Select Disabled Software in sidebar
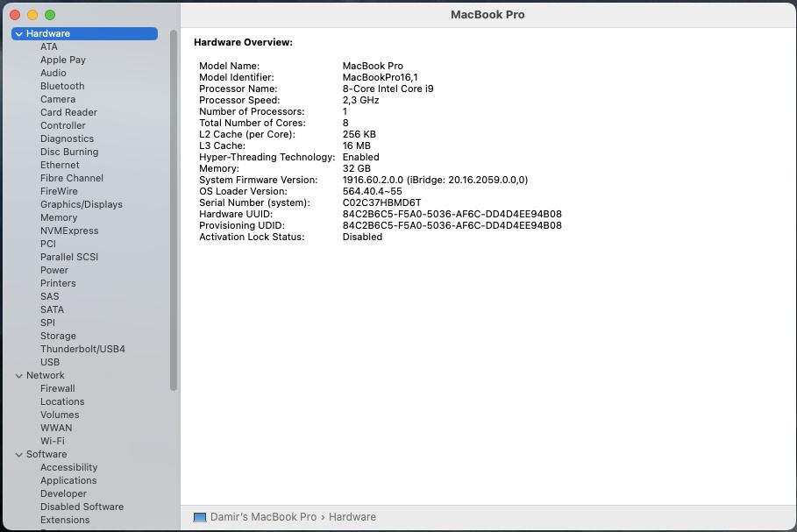Image resolution: width=797 pixels, height=532 pixels. [x=82, y=507]
